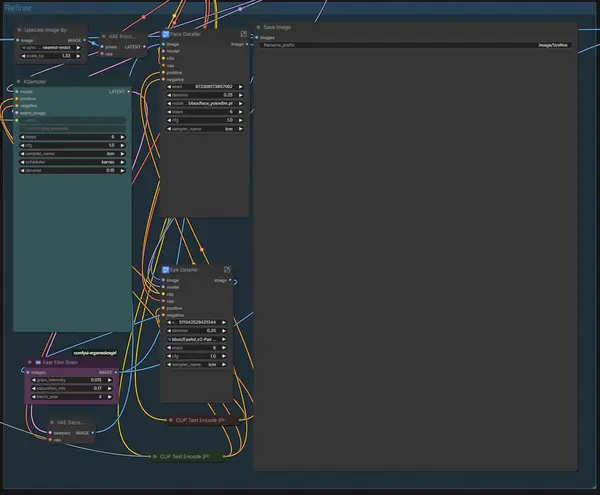Click the clip input port on Eye Detailer

pos(163,294)
